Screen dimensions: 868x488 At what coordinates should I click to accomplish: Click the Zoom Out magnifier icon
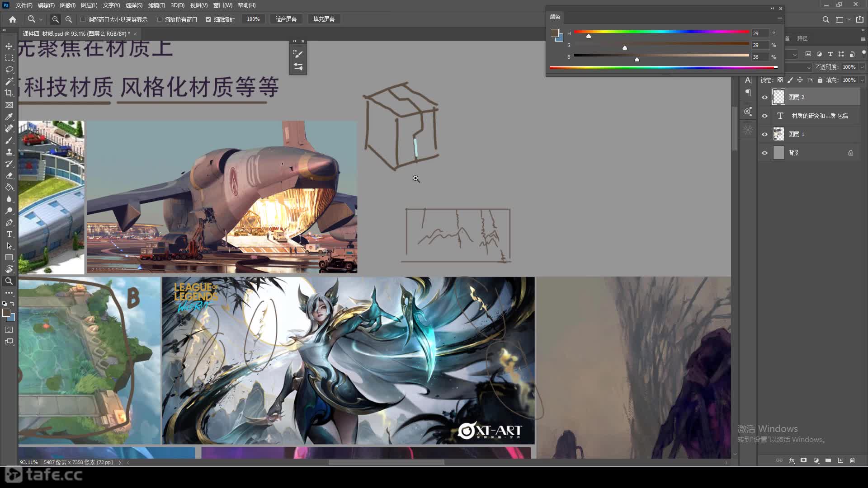click(69, 19)
